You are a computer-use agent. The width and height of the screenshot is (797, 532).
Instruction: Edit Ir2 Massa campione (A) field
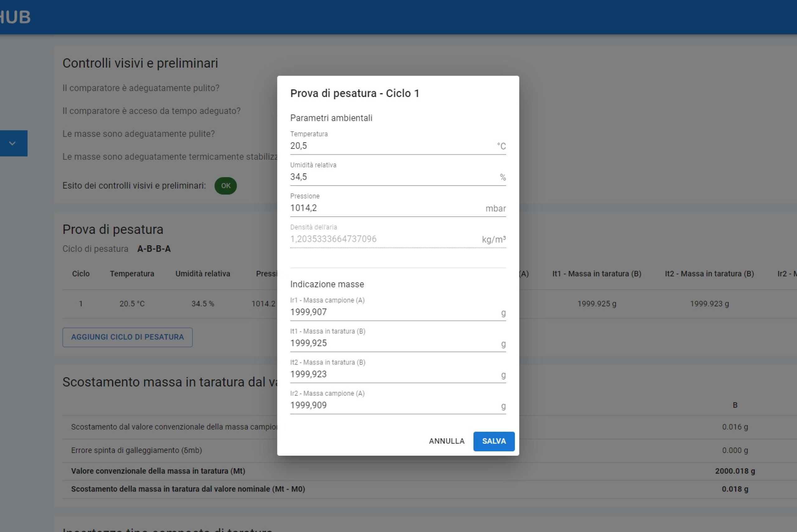click(x=390, y=405)
